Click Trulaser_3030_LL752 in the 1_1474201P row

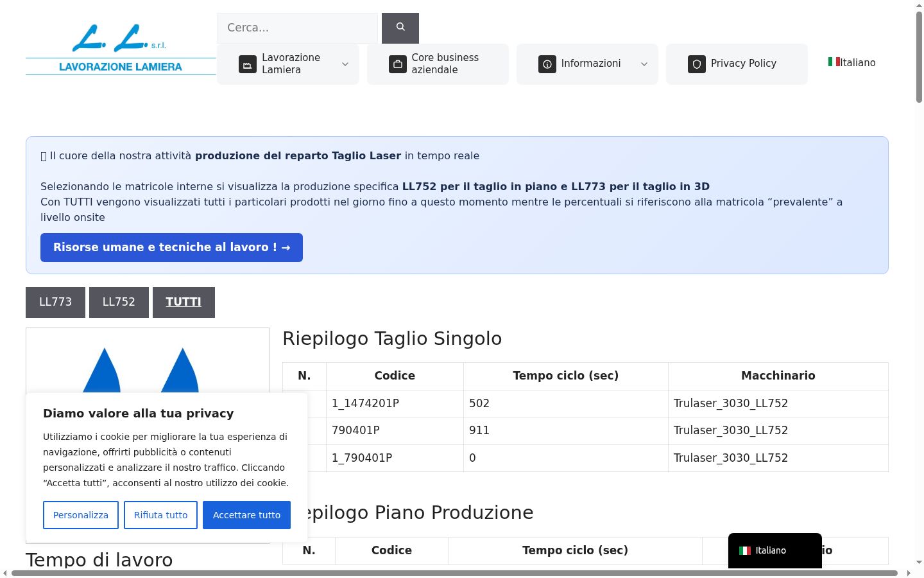tap(731, 403)
